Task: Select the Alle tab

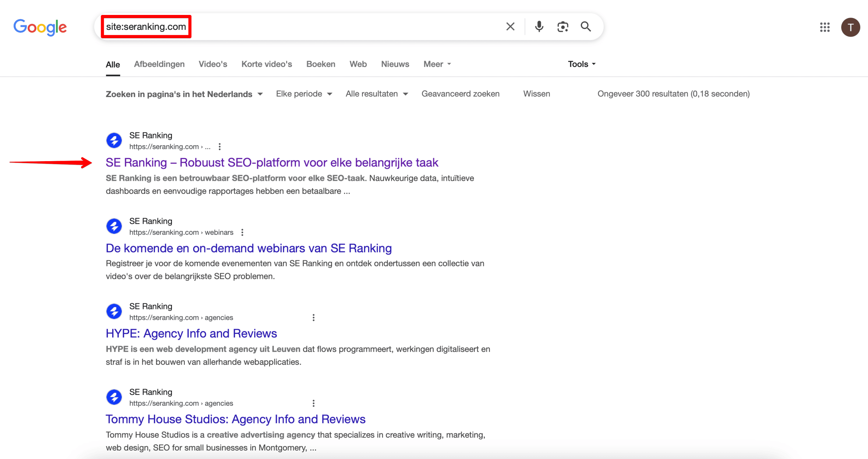Action: [x=113, y=64]
